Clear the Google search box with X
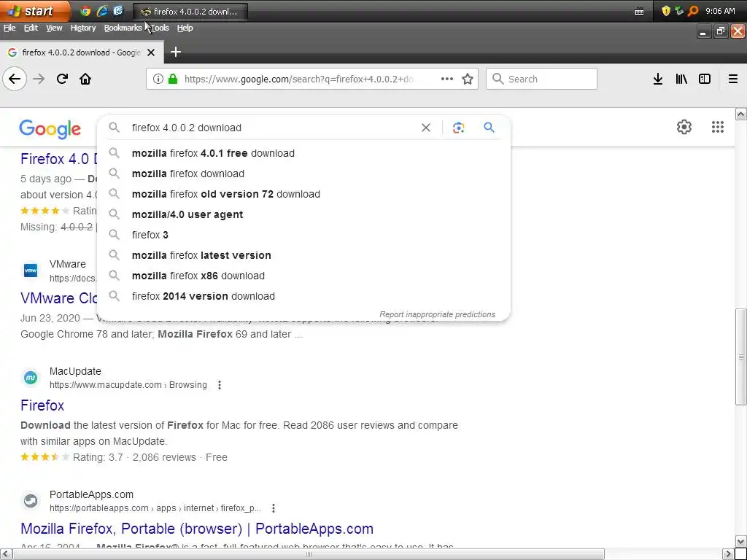The image size is (747, 560). tap(426, 128)
